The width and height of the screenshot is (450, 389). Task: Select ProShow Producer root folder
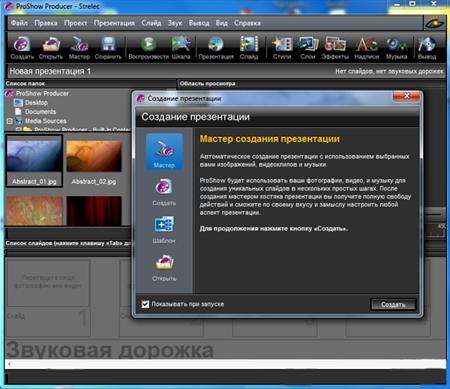42,94
